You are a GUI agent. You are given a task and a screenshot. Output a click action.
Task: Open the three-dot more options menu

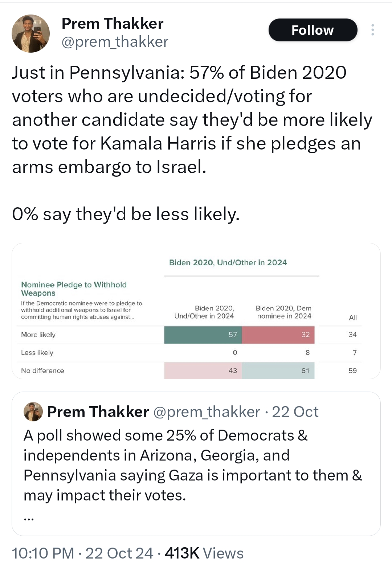[x=372, y=30]
